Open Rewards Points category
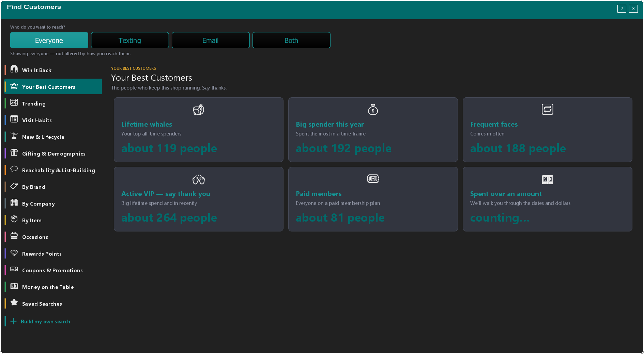 pyautogui.click(x=53, y=253)
